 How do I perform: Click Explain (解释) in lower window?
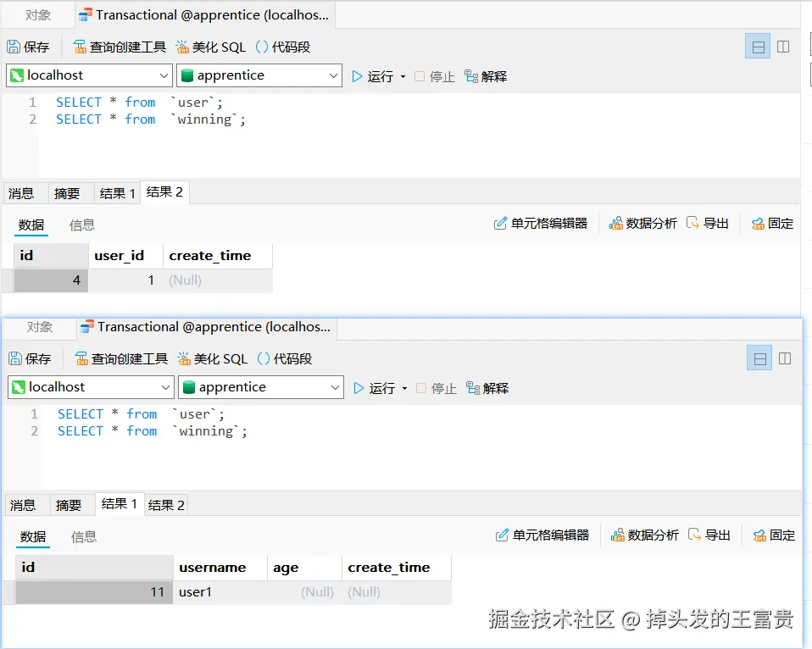point(487,388)
